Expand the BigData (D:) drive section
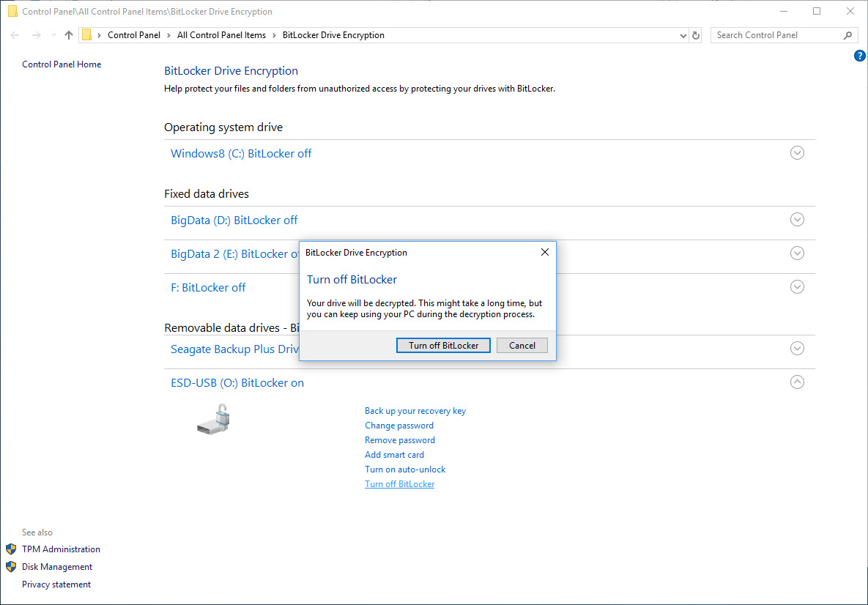The height and width of the screenshot is (605, 868). point(797,219)
